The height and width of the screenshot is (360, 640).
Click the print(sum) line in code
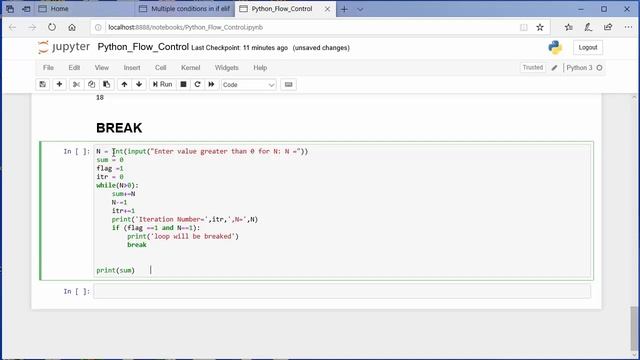pos(116,270)
